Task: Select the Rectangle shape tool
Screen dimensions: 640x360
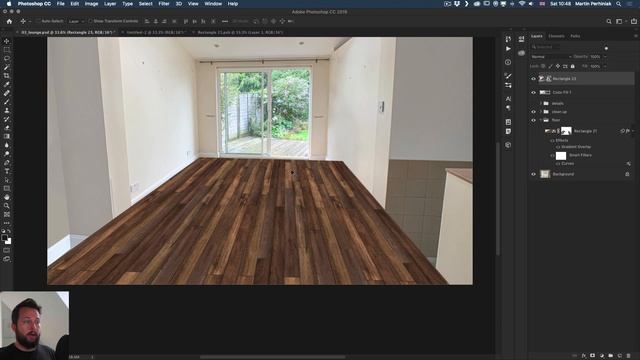Action: point(7,188)
